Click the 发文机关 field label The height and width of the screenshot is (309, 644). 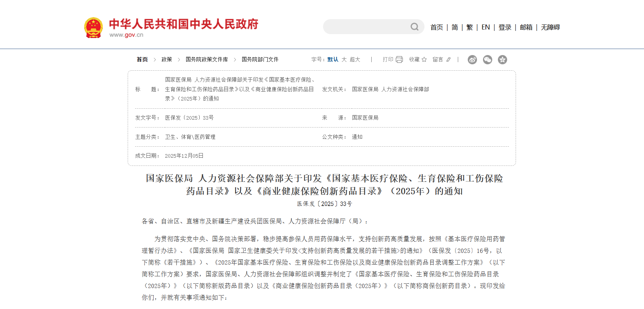(334, 89)
